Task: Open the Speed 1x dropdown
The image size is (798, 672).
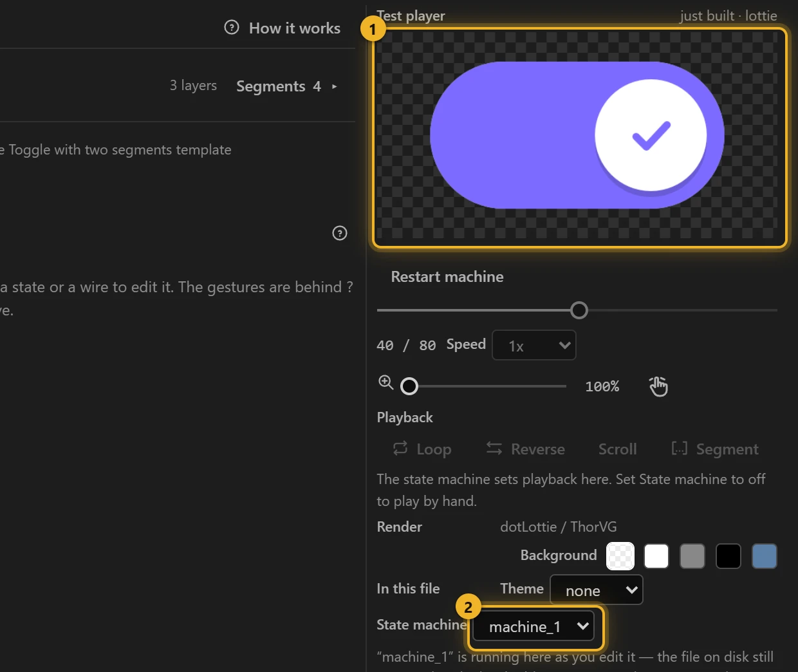Action: [x=534, y=346]
